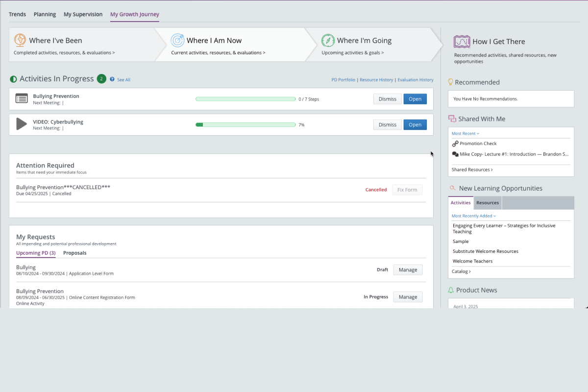
Task: Switch to the Planning tab
Action: tap(45, 14)
